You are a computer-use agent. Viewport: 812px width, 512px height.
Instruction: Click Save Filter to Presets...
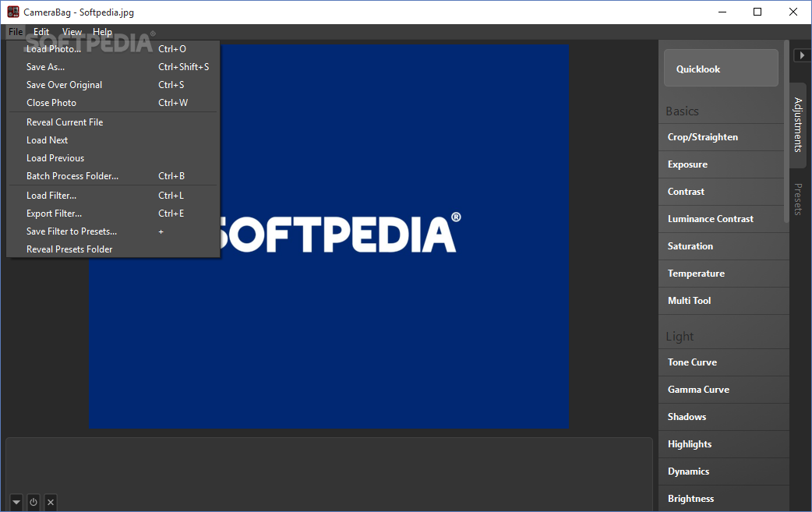pos(113,231)
